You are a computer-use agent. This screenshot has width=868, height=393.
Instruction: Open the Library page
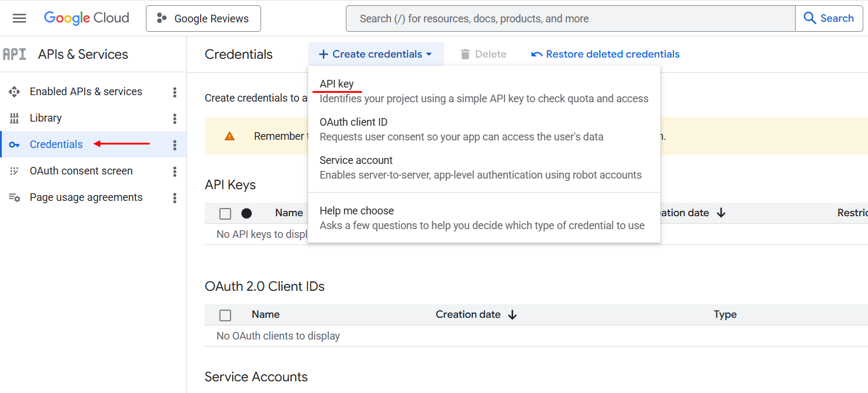pos(46,118)
